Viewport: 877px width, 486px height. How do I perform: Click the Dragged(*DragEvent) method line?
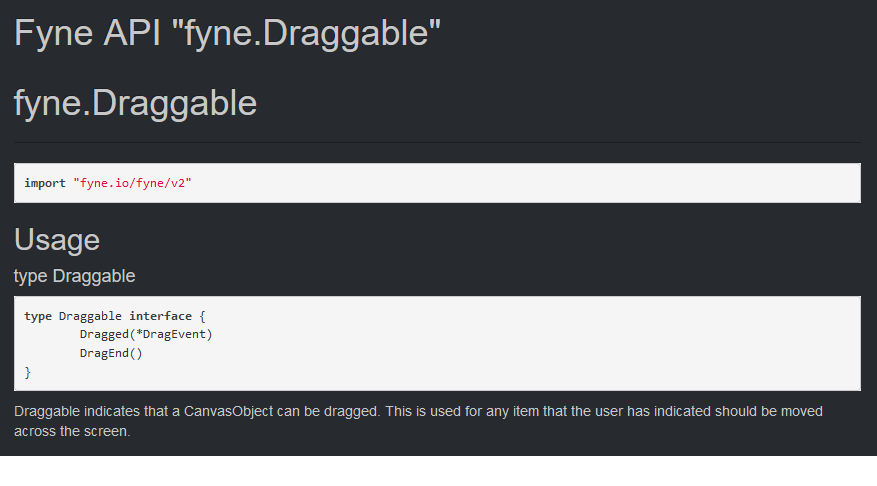146,334
